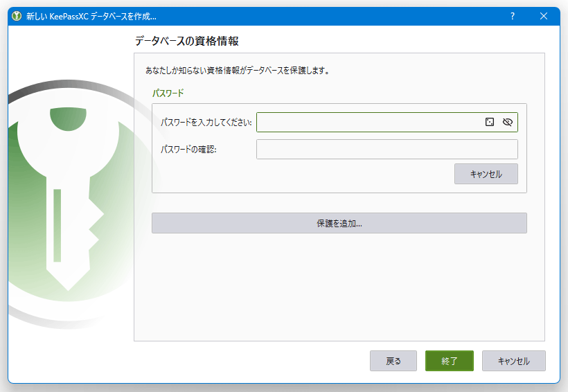Viewport: 568px width, 392px height.
Task: Open the password generator dice icon
Action: 490,122
